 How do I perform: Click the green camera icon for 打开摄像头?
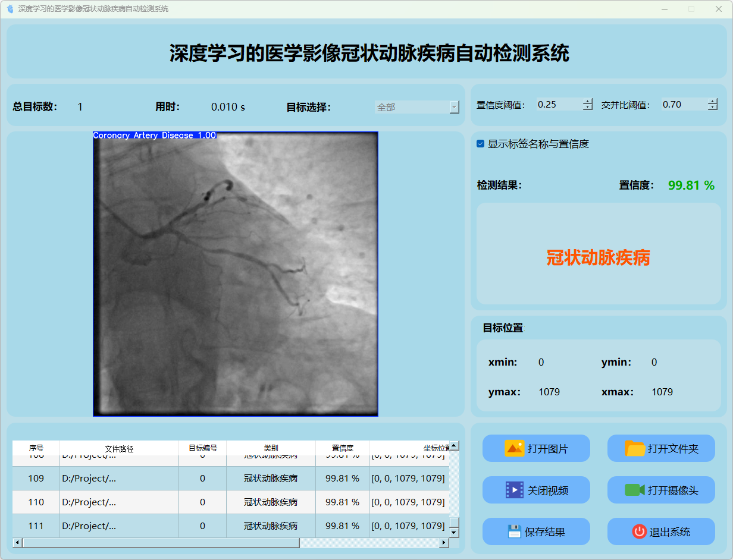click(635, 490)
